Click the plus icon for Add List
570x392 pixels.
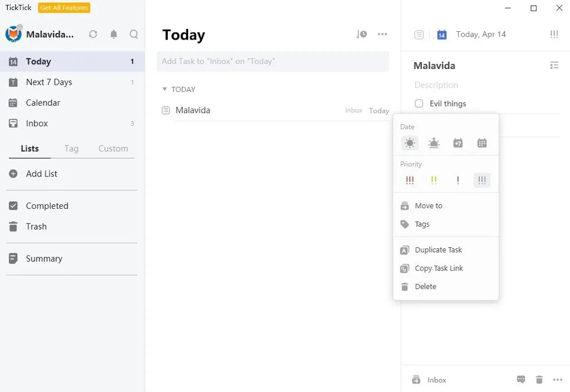(x=13, y=174)
